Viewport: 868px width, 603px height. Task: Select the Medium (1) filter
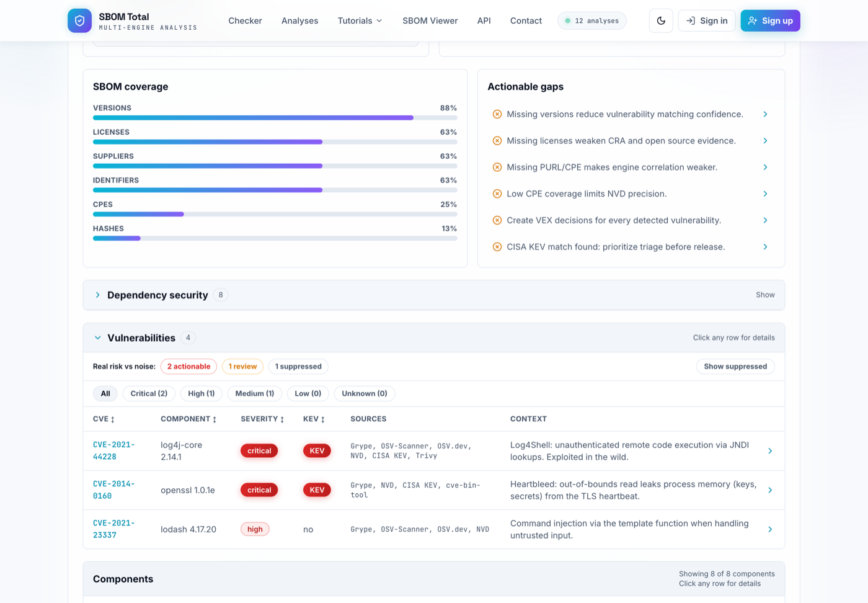255,393
